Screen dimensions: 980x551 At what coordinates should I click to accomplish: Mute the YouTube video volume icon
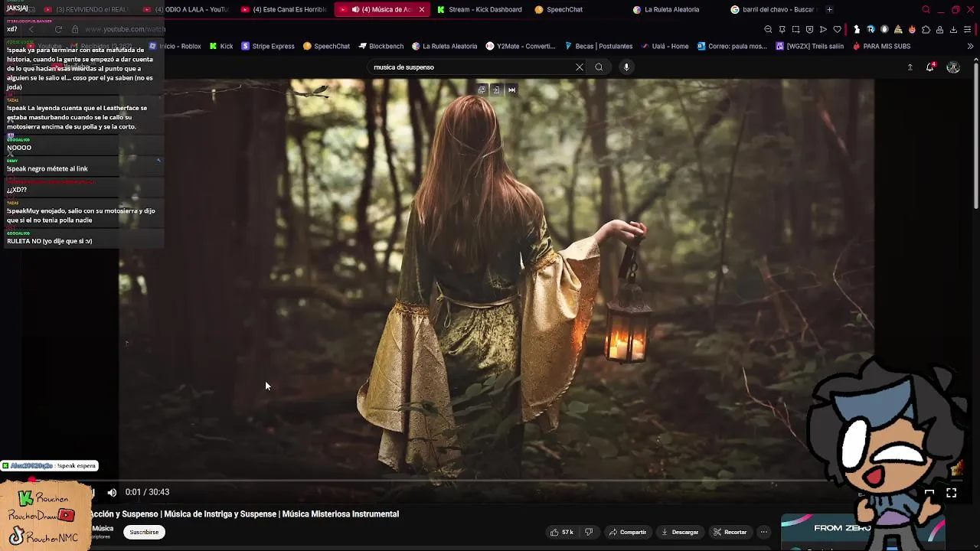click(112, 492)
